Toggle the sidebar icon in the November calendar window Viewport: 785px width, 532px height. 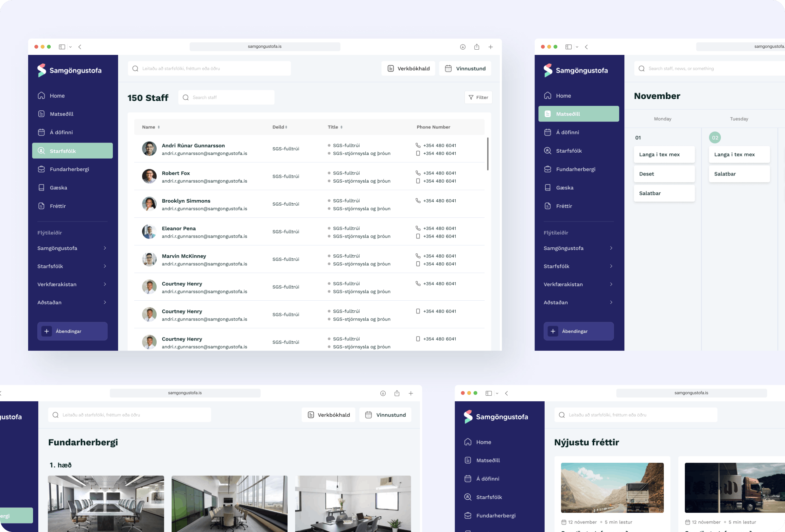point(568,47)
